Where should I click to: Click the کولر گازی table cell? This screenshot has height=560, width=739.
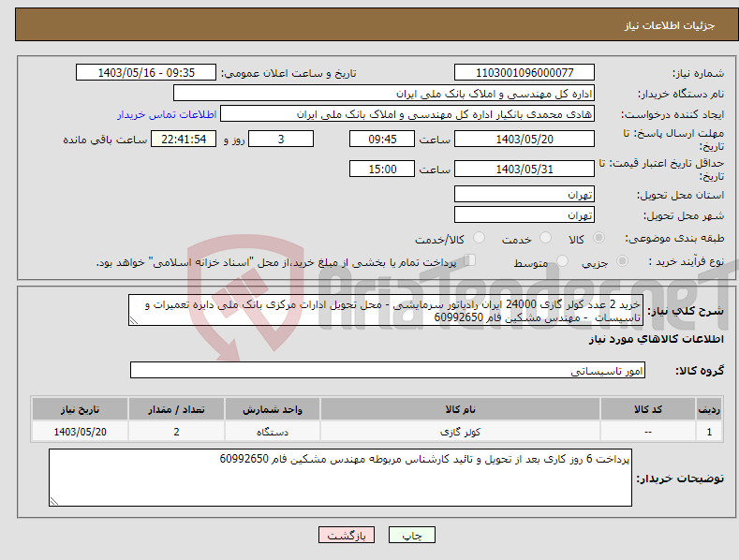coord(460,432)
